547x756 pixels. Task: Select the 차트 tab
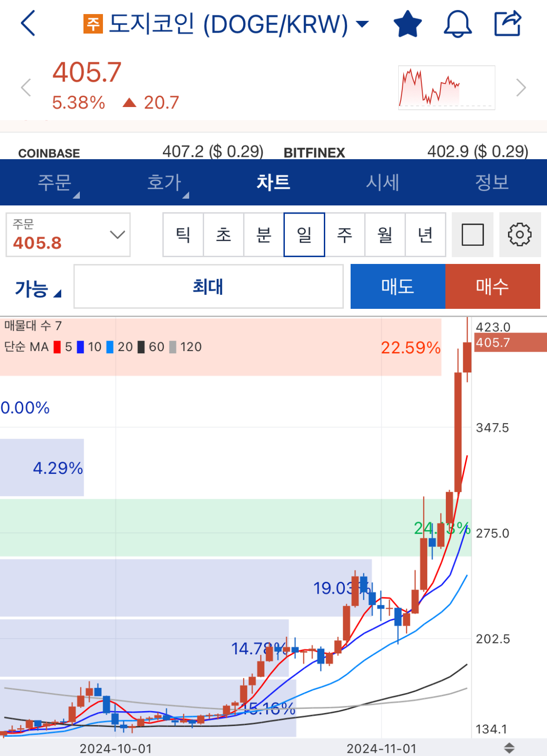click(273, 182)
